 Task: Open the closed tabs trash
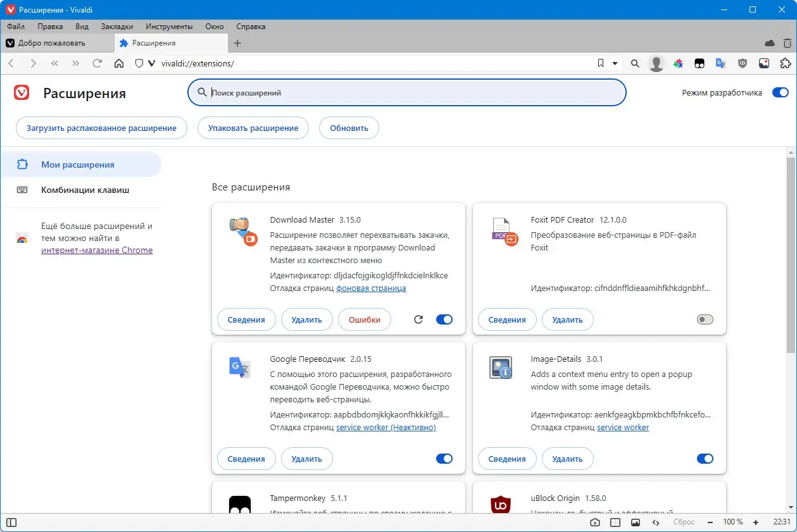(787, 43)
